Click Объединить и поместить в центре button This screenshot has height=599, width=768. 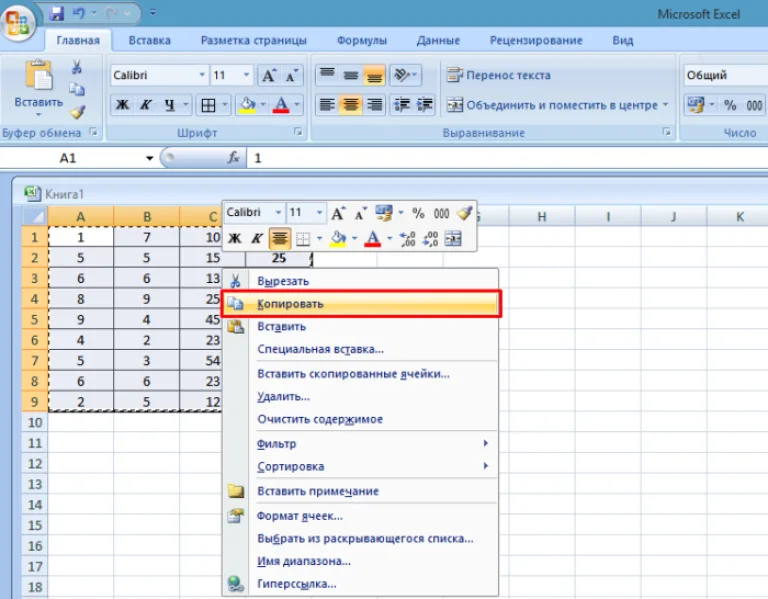click(552, 105)
